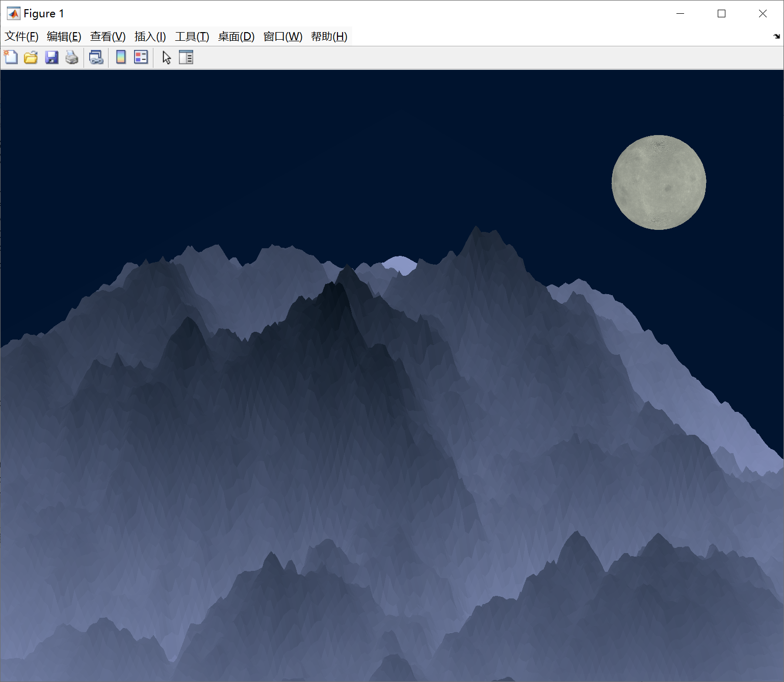Click the moon in the figure
Image resolution: width=784 pixels, height=682 pixels.
[x=659, y=182]
